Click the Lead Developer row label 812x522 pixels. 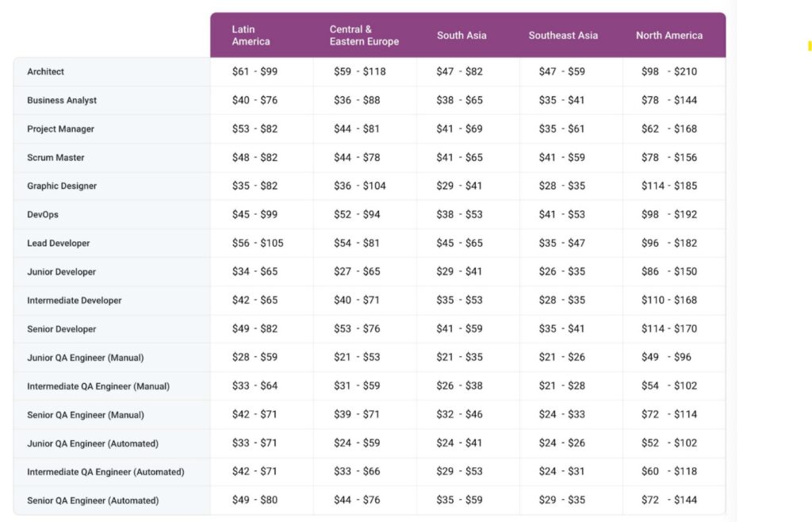pyautogui.click(x=59, y=244)
